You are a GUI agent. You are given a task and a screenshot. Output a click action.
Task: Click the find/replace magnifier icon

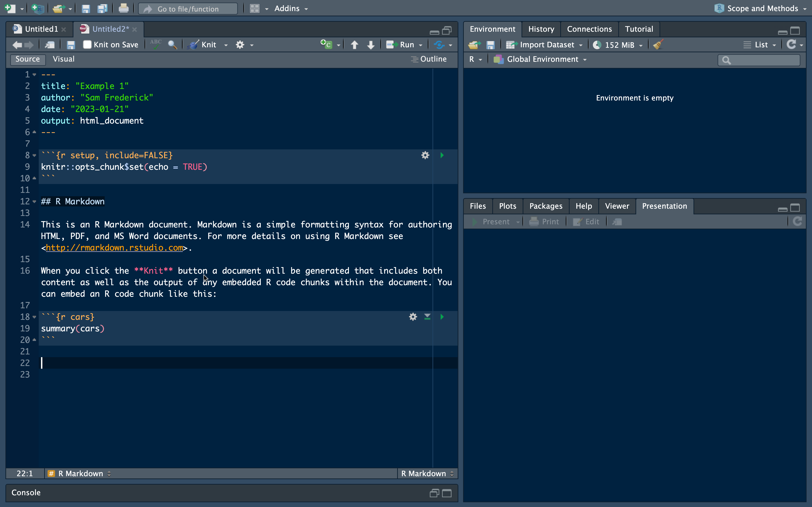pos(172,45)
